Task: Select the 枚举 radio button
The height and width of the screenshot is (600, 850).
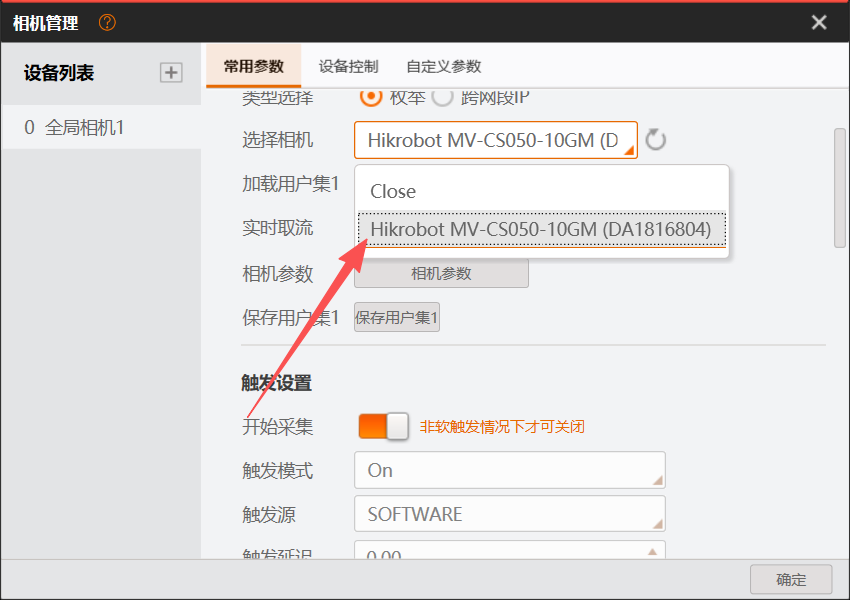Action: [x=370, y=97]
